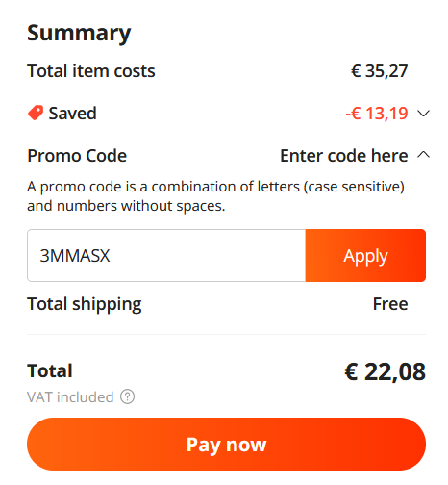Click the Total amount € 22,08
This screenshot has width=448, height=485.
[x=385, y=371]
